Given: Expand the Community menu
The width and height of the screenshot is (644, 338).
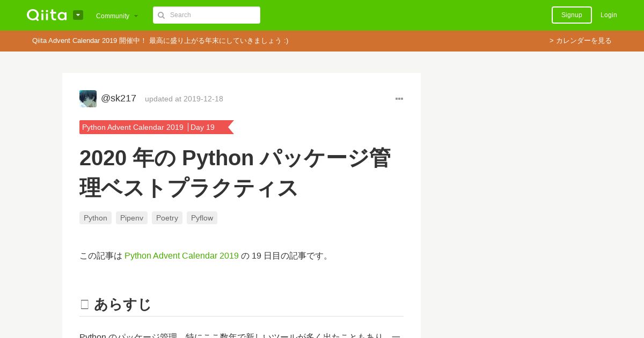Looking at the screenshot, I should 117,16.
